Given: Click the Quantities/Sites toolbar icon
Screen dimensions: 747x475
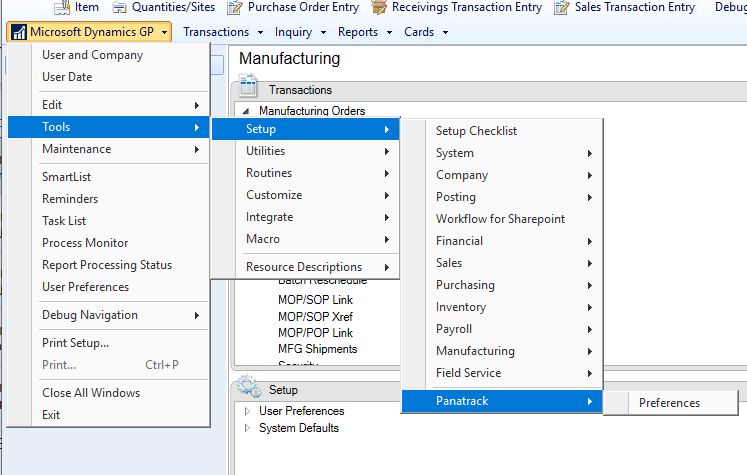Looking at the screenshot, I should (x=119, y=8).
